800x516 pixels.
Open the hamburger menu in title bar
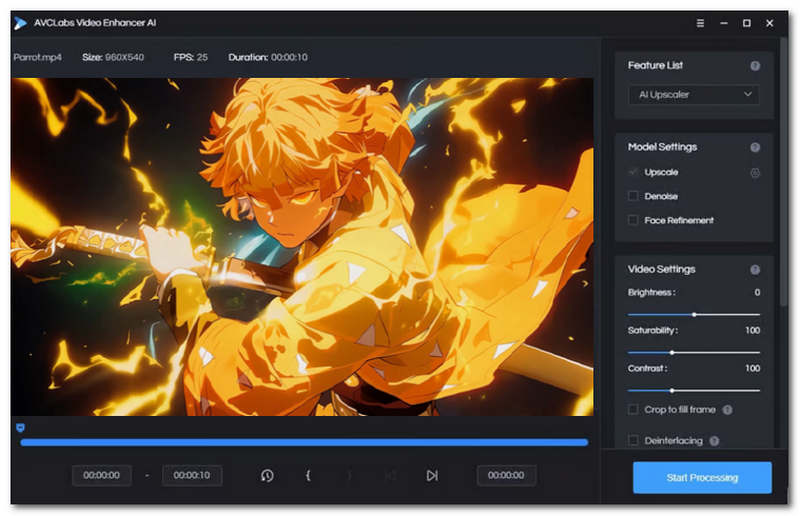coord(700,23)
